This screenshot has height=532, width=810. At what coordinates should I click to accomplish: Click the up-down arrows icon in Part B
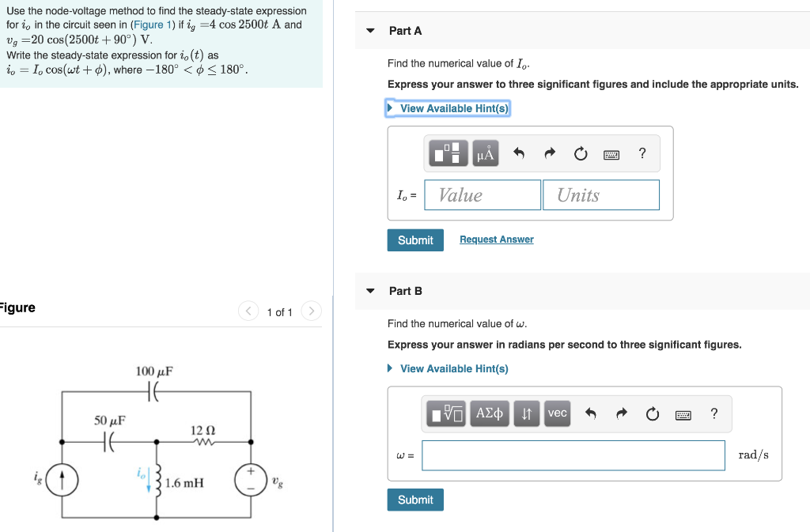tap(526, 413)
